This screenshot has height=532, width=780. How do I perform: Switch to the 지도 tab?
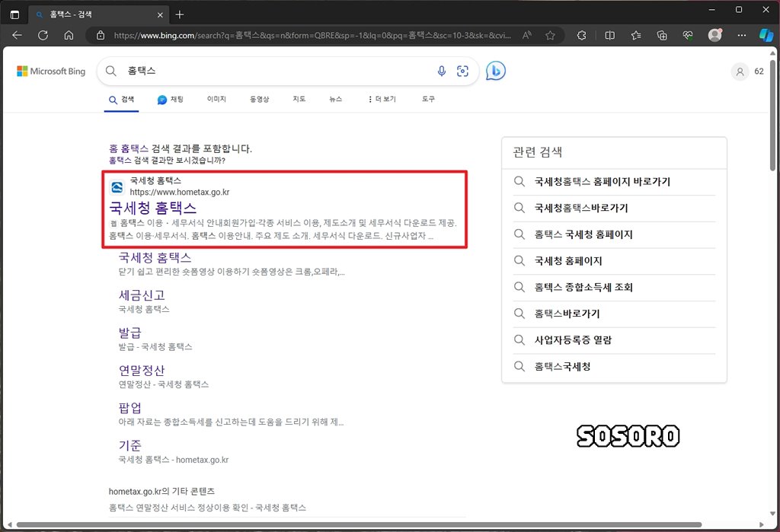click(299, 100)
